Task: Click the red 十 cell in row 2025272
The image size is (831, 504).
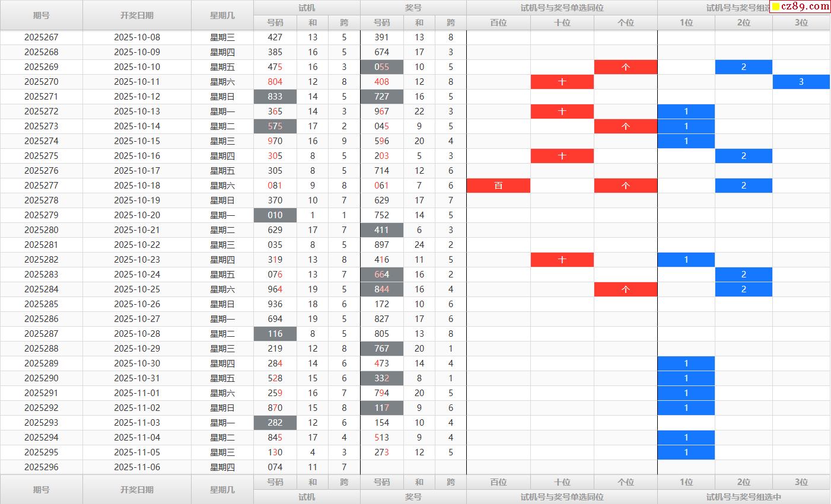Action: (562, 111)
